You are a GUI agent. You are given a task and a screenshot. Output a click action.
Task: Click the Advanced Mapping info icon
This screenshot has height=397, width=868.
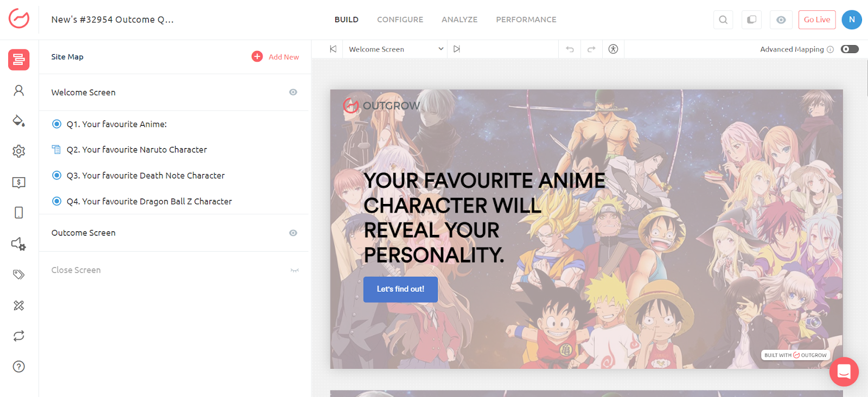coord(830,49)
